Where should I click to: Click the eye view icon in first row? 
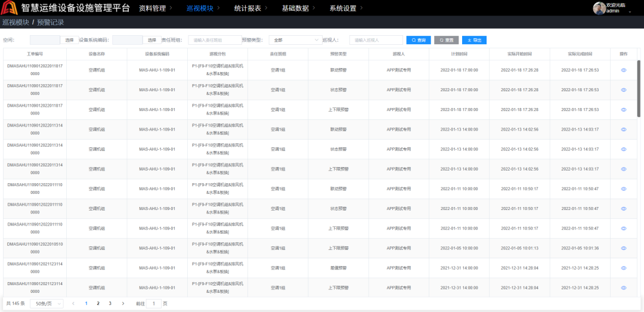[x=624, y=70]
